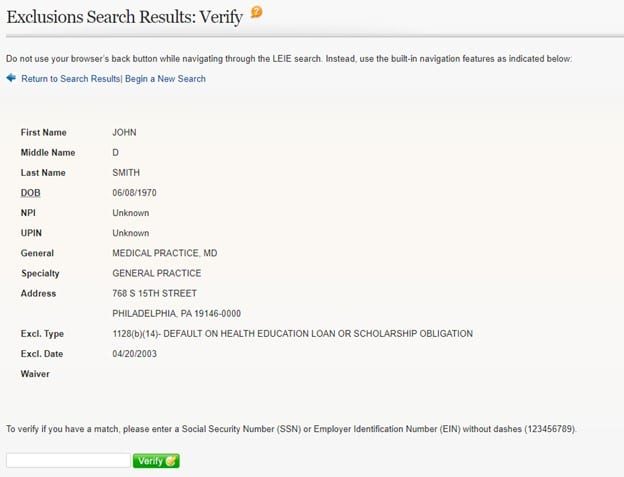This screenshot has width=624, height=477.
Task: Click the underlined DOB abbreviation label
Action: [x=31, y=193]
